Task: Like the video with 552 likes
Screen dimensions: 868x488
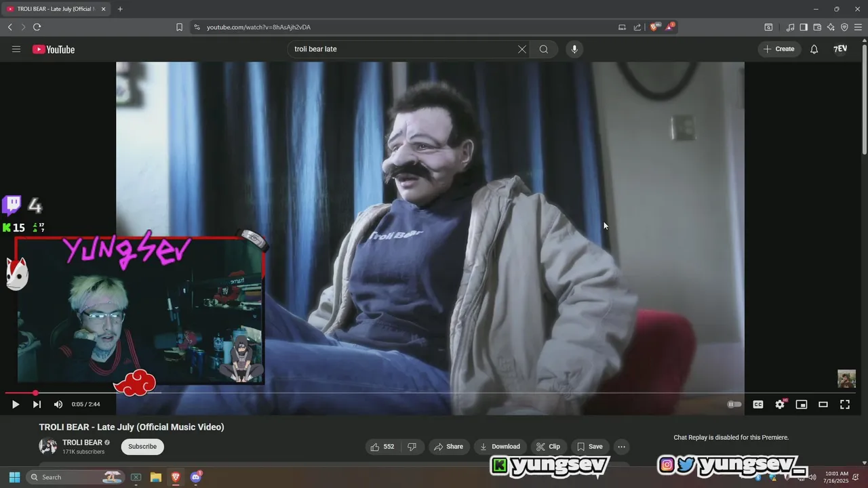Action: coord(382,447)
